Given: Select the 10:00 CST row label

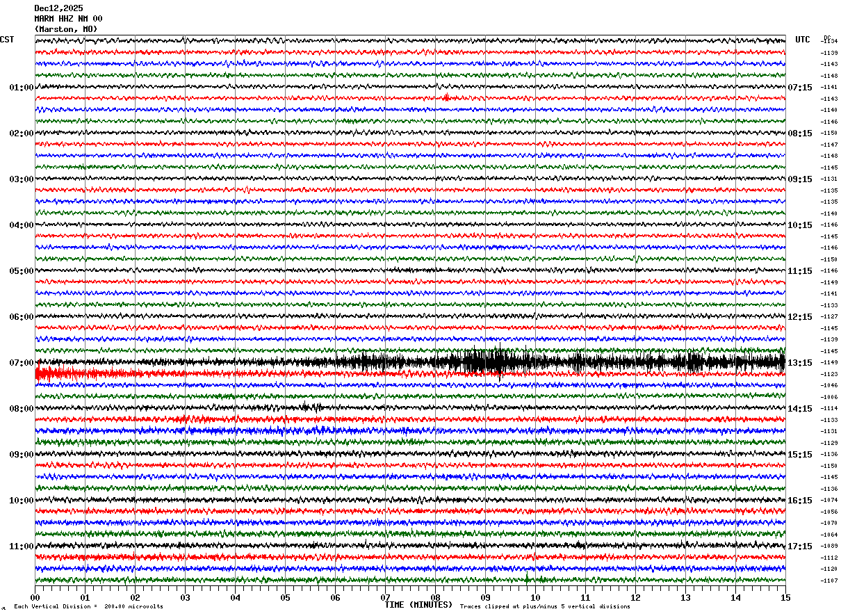Looking at the screenshot, I should pyautogui.click(x=22, y=501).
